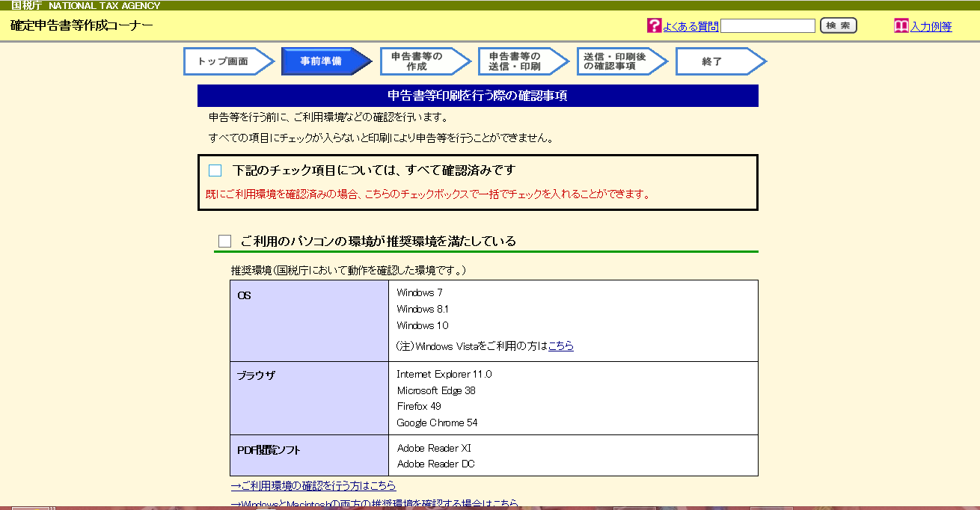The image size is (980, 510).
Task: Open the 入力例等 link
Action: point(931,26)
